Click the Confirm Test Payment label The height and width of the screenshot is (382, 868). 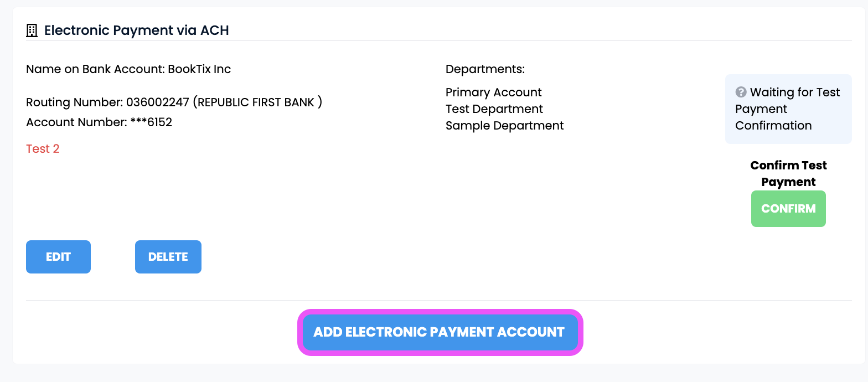click(x=788, y=173)
